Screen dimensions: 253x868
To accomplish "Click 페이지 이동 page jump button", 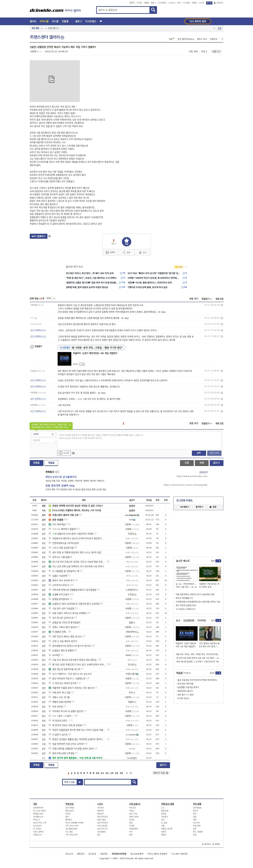I will pyautogui.click(x=161, y=773).
